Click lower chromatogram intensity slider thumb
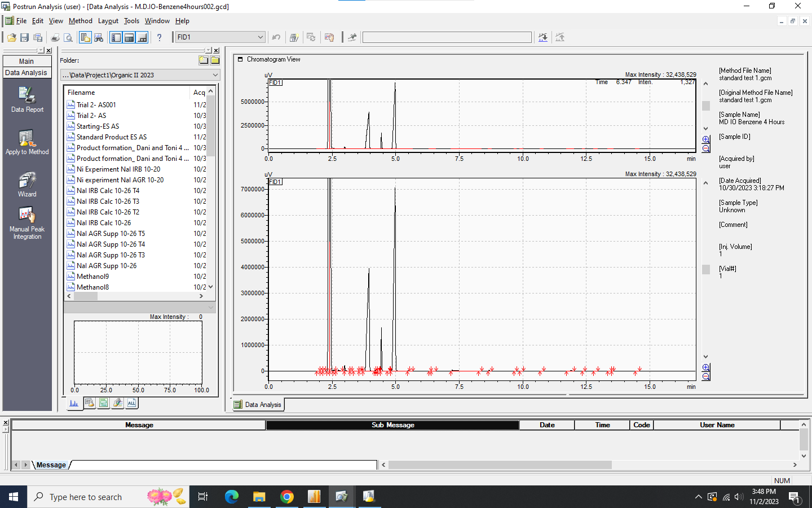 click(x=706, y=270)
